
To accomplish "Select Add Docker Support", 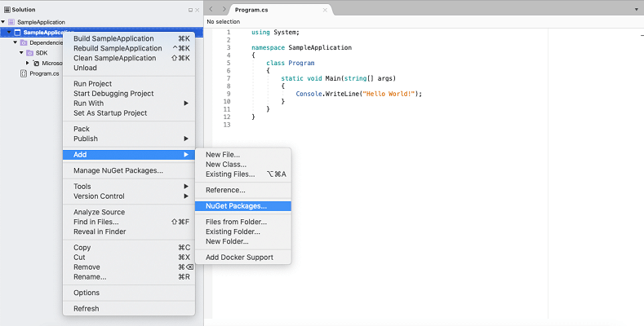I will (x=243, y=257).
